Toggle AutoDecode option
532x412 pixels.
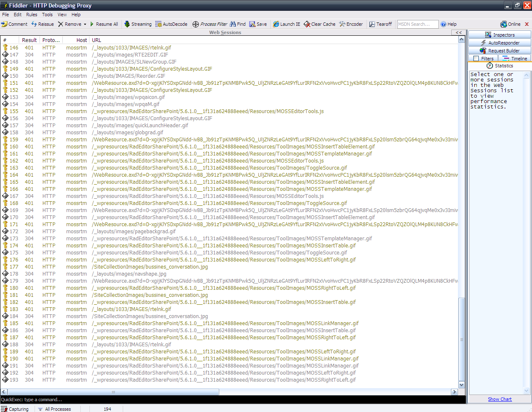point(171,24)
